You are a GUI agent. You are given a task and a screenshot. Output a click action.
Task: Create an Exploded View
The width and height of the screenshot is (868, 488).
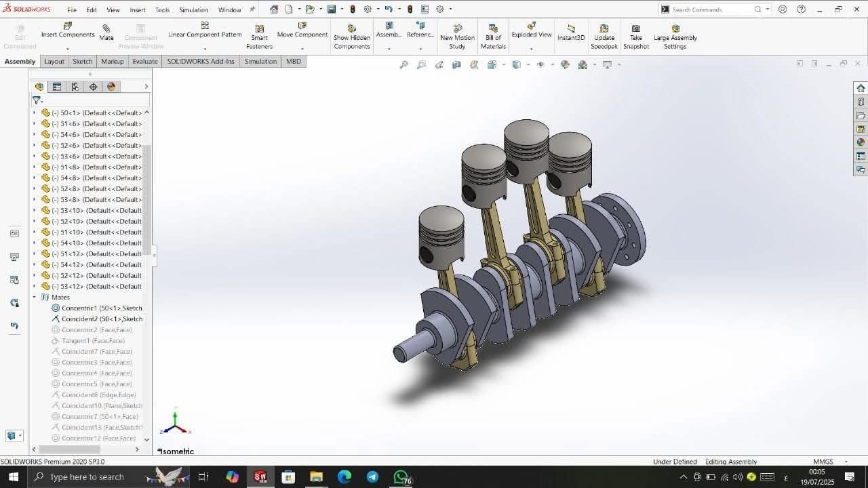point(532,30)
